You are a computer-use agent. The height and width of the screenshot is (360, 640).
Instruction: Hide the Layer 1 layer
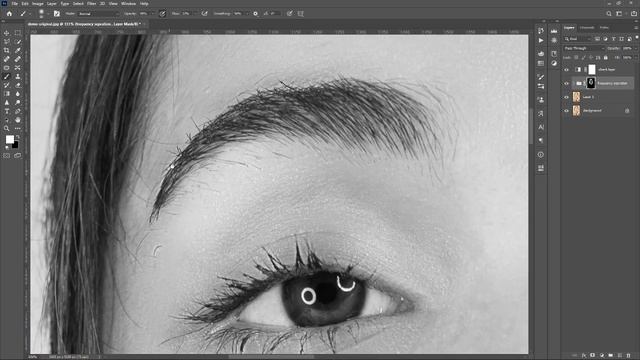[567, 97]
